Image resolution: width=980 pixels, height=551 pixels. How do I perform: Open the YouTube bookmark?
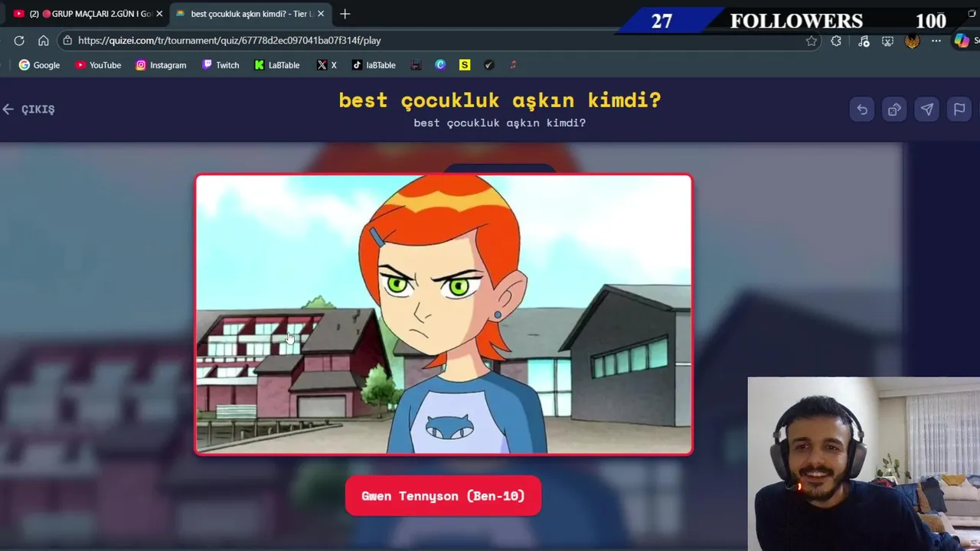[98, 65]
